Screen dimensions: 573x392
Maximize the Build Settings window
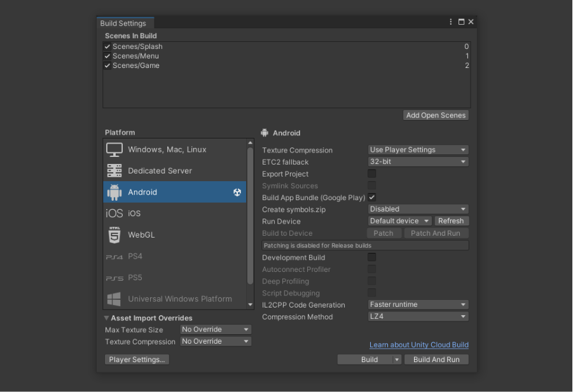[461, 22]
